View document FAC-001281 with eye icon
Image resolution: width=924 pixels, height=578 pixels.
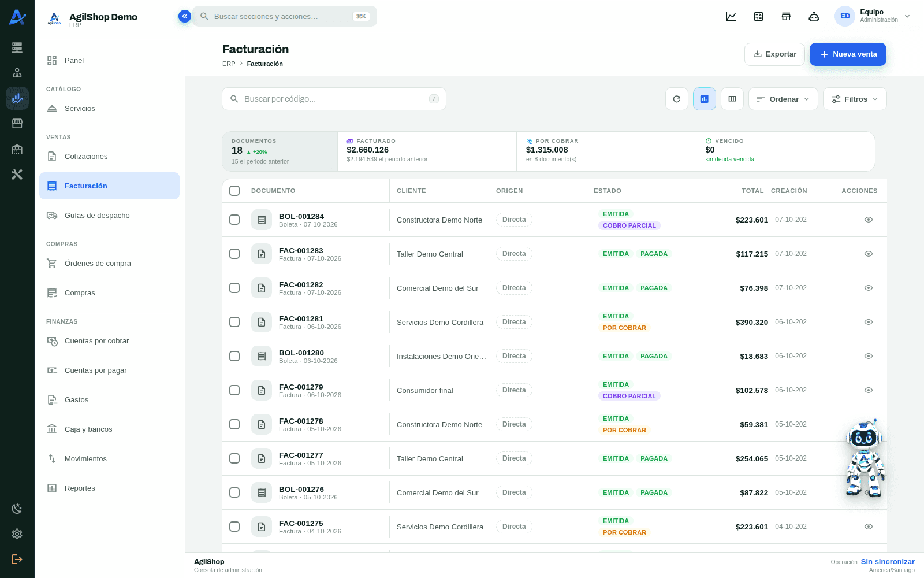coord(869,322)
